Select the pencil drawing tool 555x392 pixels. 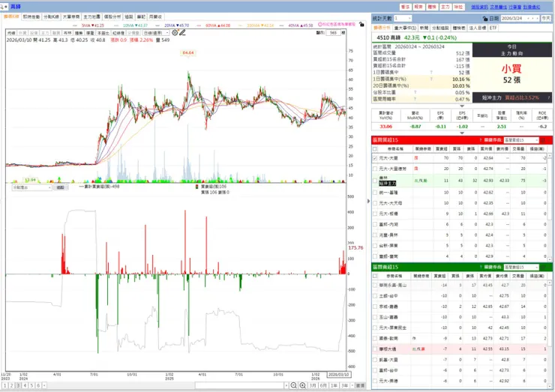pos(182,32)
